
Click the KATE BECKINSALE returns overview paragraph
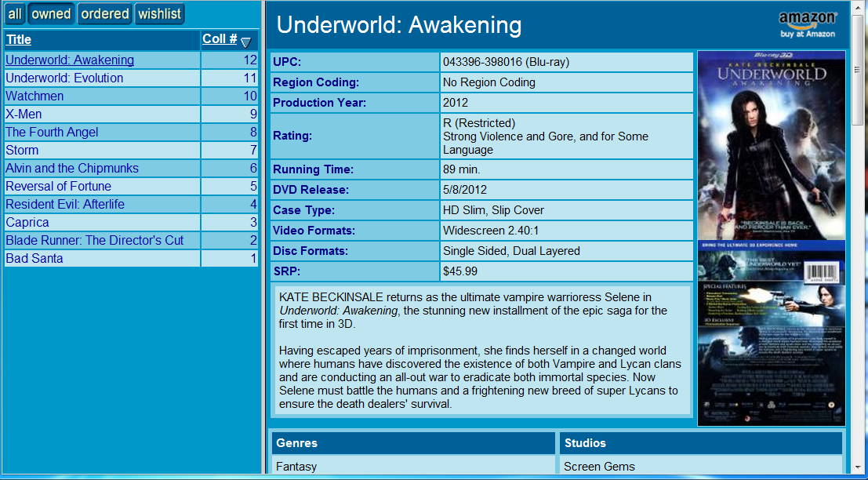pos(474,311)
